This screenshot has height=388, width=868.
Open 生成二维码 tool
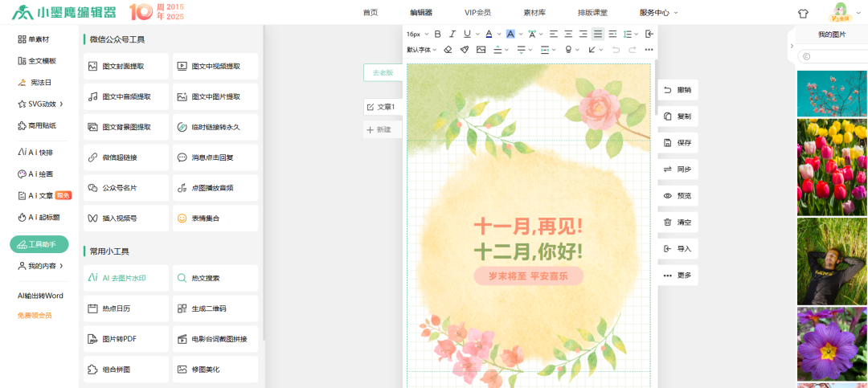click(x=215, y=308)
